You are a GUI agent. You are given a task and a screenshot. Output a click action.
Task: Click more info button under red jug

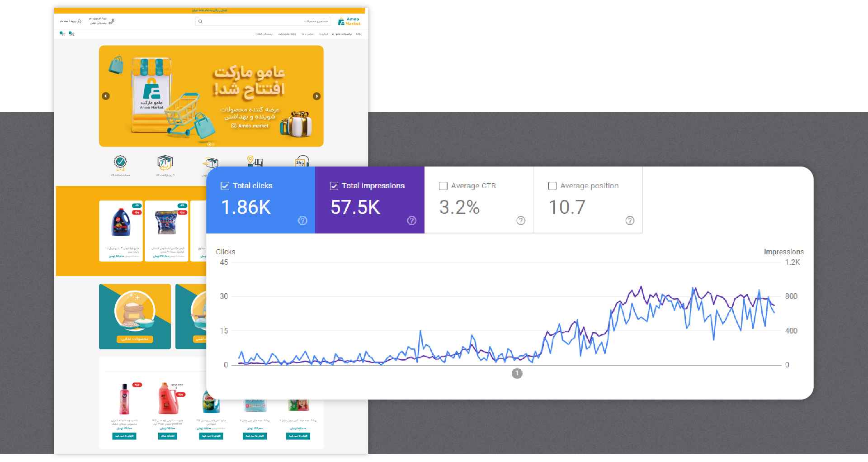click(x=168, y=436)
